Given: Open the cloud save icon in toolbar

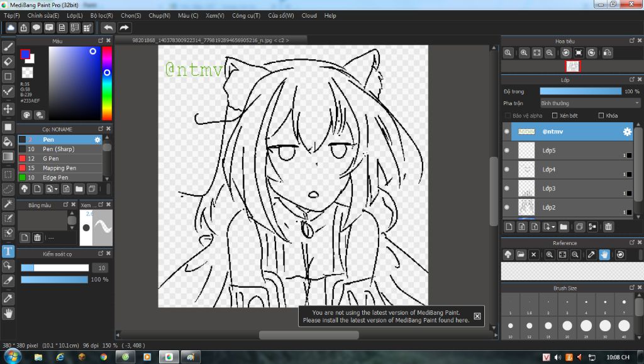Looking at the screenshot, I should point(11,28).
